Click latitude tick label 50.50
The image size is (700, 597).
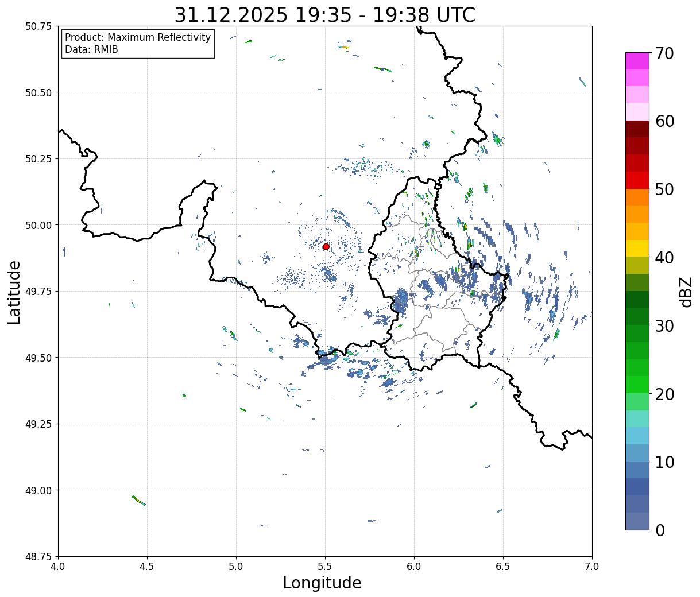(x=38, y=92)
